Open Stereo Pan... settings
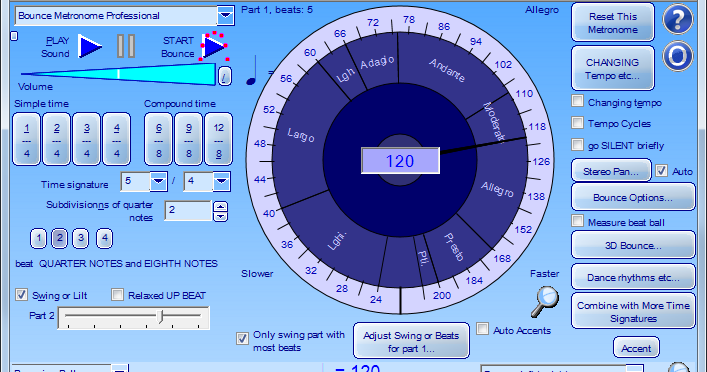Screen dimensions: 707x372 pos(611,171)
